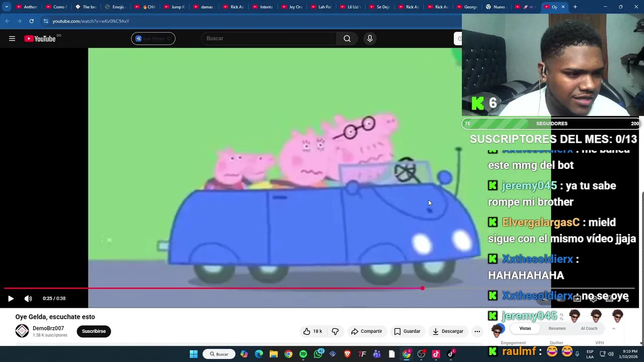
Task: Reload the page with the refresh icon
Action: pyautogui.click(x=31, y=21)
